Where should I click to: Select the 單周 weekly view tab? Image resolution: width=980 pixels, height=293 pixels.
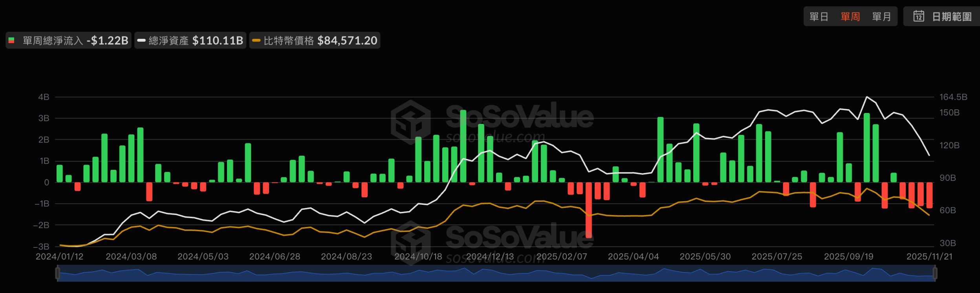(850, 16)
